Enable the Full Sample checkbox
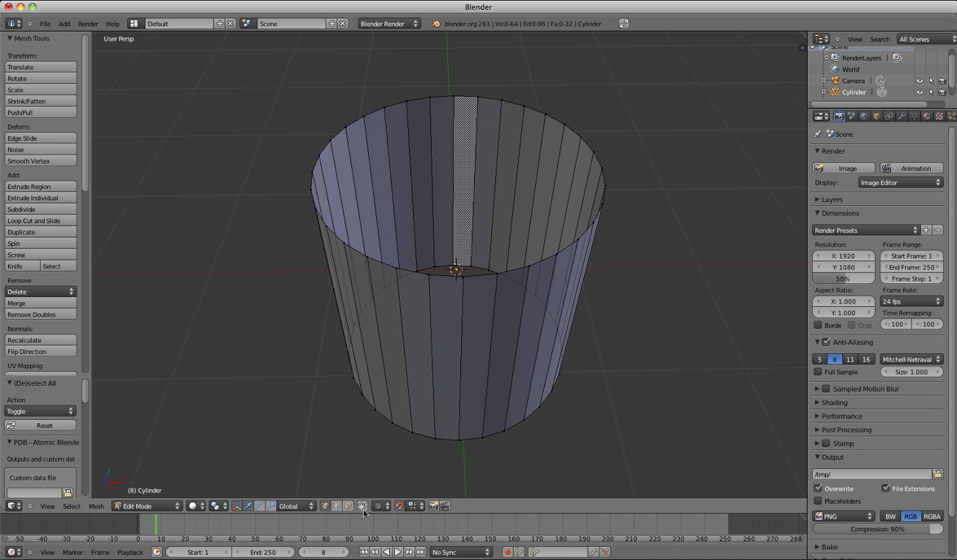 coord(818,371)
